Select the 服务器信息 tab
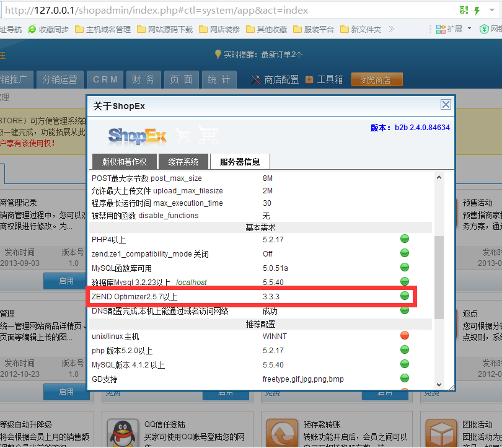 (x=240, y=162)
